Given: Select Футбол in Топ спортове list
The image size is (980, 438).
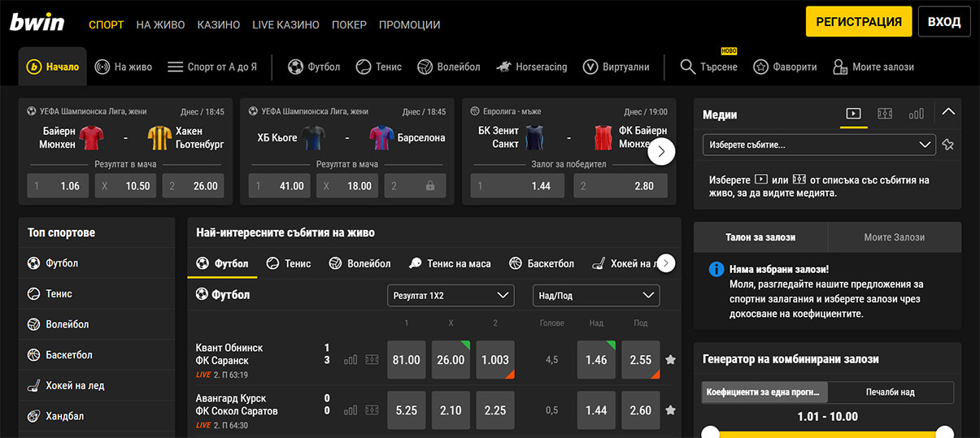Looking at the screenshot, I should tap(97, 263).
